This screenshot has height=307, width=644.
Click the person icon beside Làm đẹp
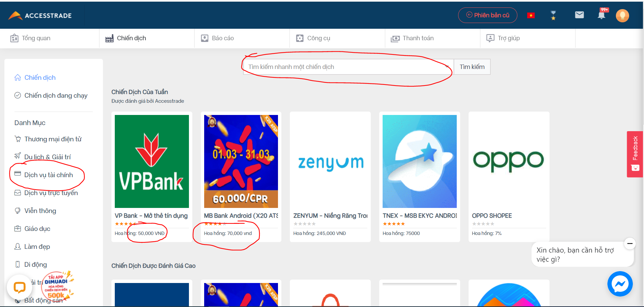tap(18, 246)
